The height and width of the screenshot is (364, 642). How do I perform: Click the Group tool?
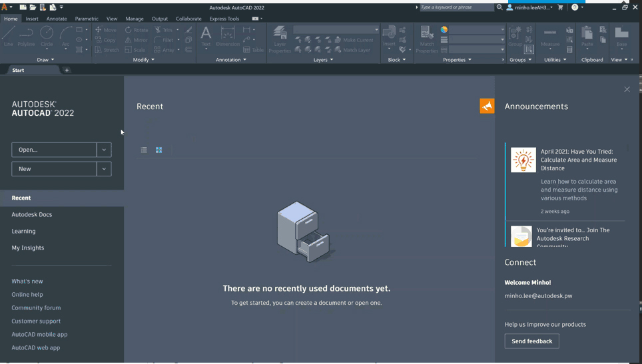pyautogui.click(x=515, y=35)
